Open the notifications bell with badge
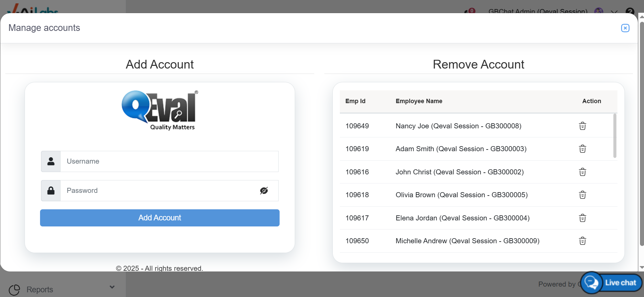Viewport: 644px width, 297px height. pyautogui.click(x=470, y=11)
